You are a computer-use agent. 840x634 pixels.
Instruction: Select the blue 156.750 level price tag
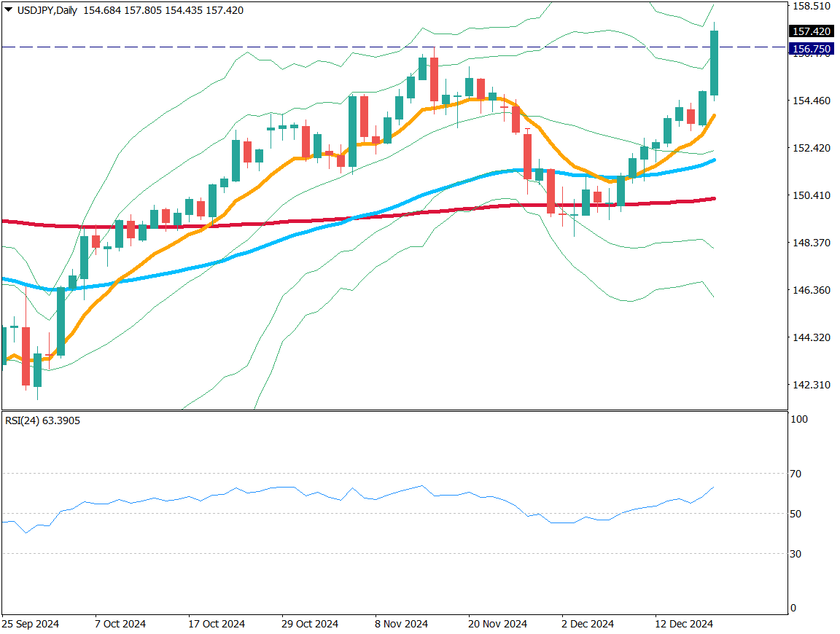click(812, 49)
